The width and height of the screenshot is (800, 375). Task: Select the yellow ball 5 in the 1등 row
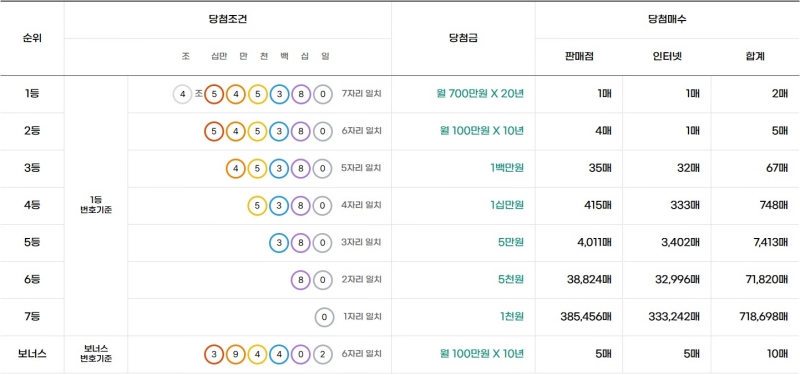pyautogui.click(x=258, y=94)
